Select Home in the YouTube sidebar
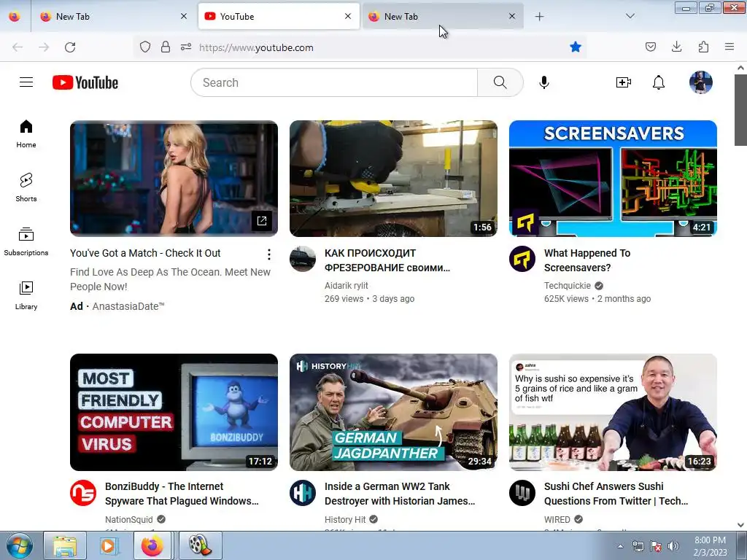Screen dimensions: 747x560 pos(26,134)
